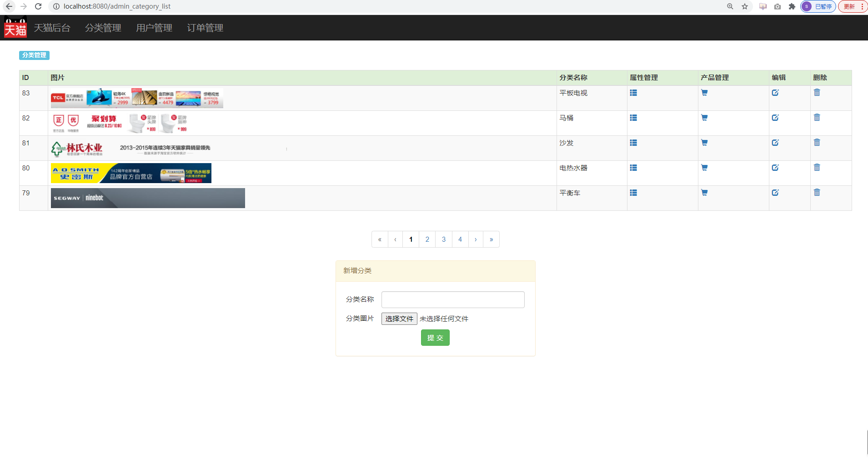Image resolution: width=868 pixels, height=458 pixels.
Task: Open product cart icon for 平板电视
Action: click(704, 93)
